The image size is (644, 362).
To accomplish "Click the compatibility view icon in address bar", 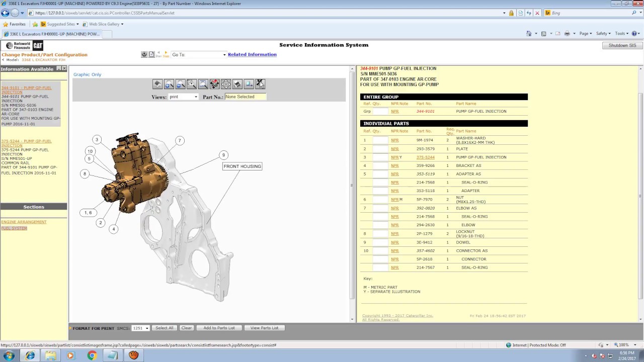I will pos(520,13).
